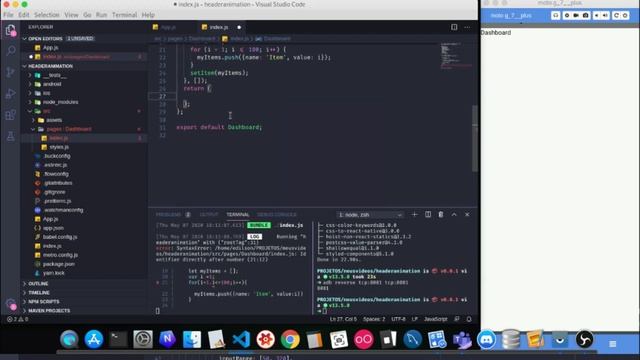640x360 pixels.
Task: Open the Test flask view
Action: (11, 136)
